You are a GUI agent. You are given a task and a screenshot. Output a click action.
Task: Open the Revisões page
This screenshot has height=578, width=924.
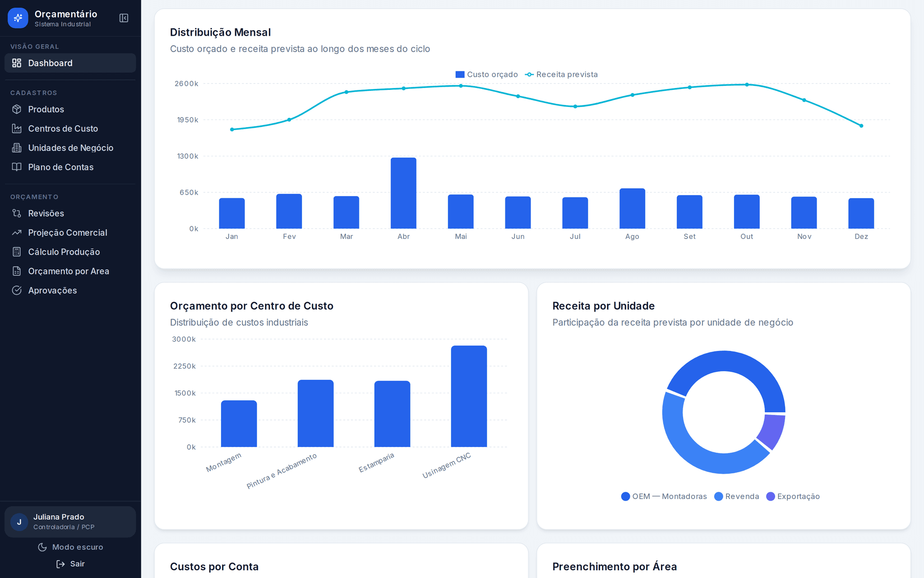tap(70, 213)
